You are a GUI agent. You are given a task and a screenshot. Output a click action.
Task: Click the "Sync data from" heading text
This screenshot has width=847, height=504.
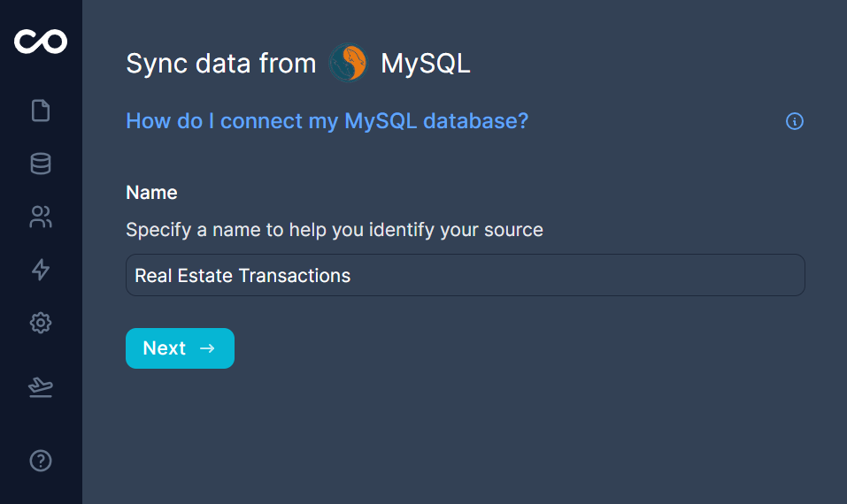pos(220,64)
